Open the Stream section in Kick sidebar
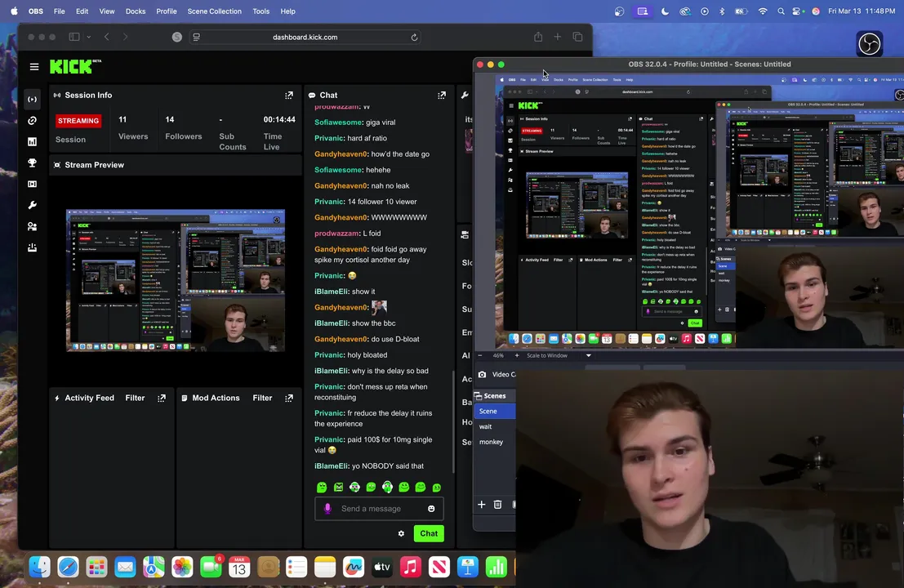 pyautogui.click(x=33, y=99)
